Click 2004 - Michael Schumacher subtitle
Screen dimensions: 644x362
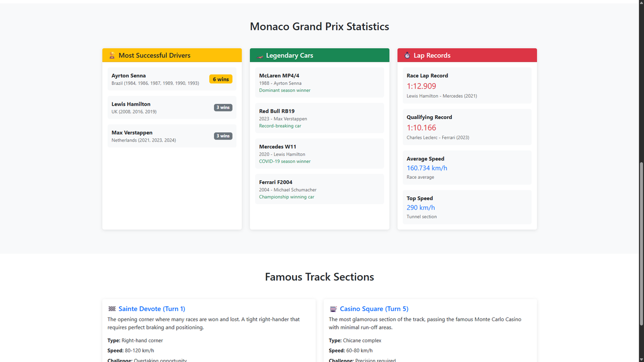(288, 190)
